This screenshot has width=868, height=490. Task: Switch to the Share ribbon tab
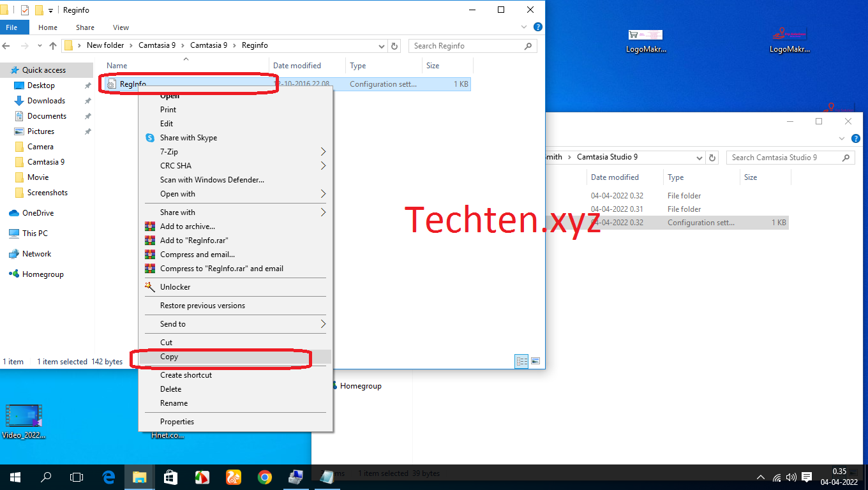[85, 27]
